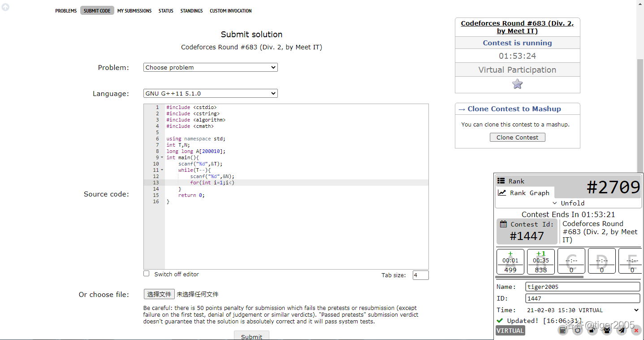
Task: Click the #2709 rank number
Action: (614, 187)
